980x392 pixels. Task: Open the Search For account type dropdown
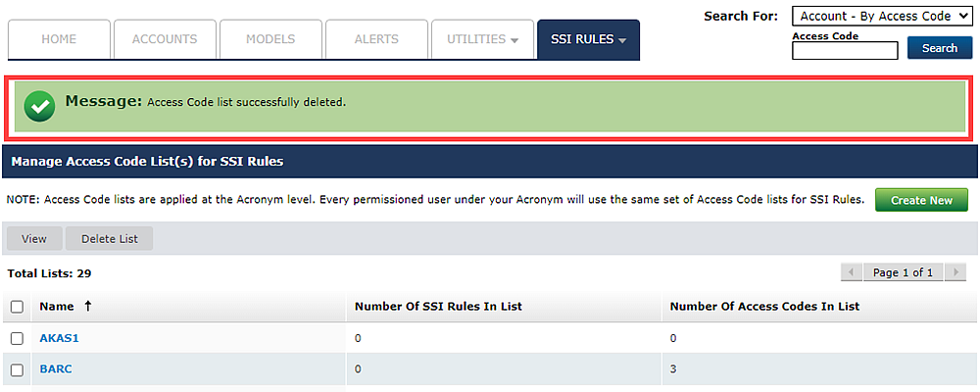click(x=869, y=17)
